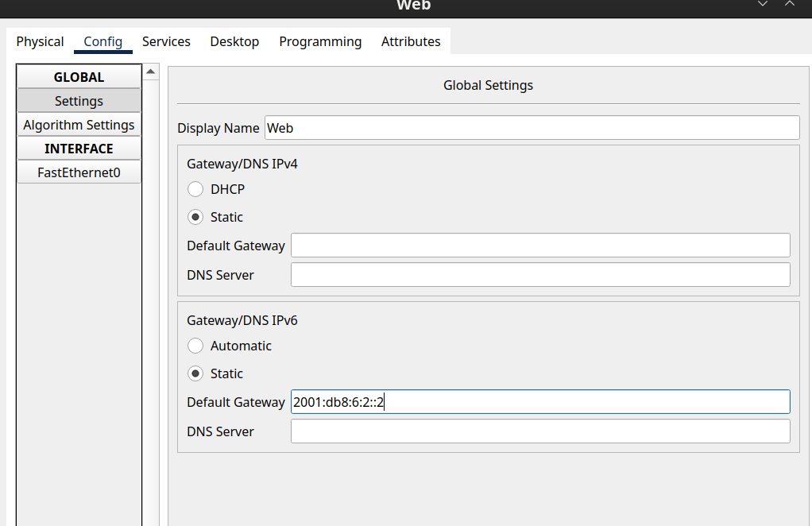Switch to the Programming tab
Viewport: 812px width, 526px height.
(320, 41)
